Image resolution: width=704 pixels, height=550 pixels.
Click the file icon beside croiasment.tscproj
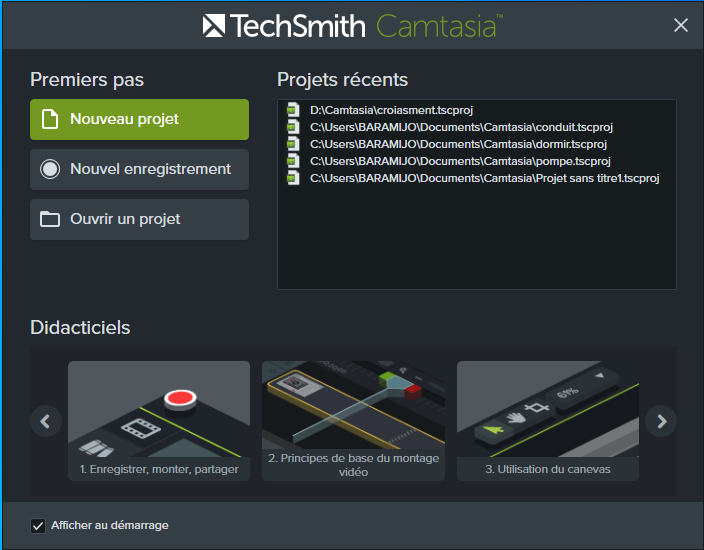click(293, 110)
